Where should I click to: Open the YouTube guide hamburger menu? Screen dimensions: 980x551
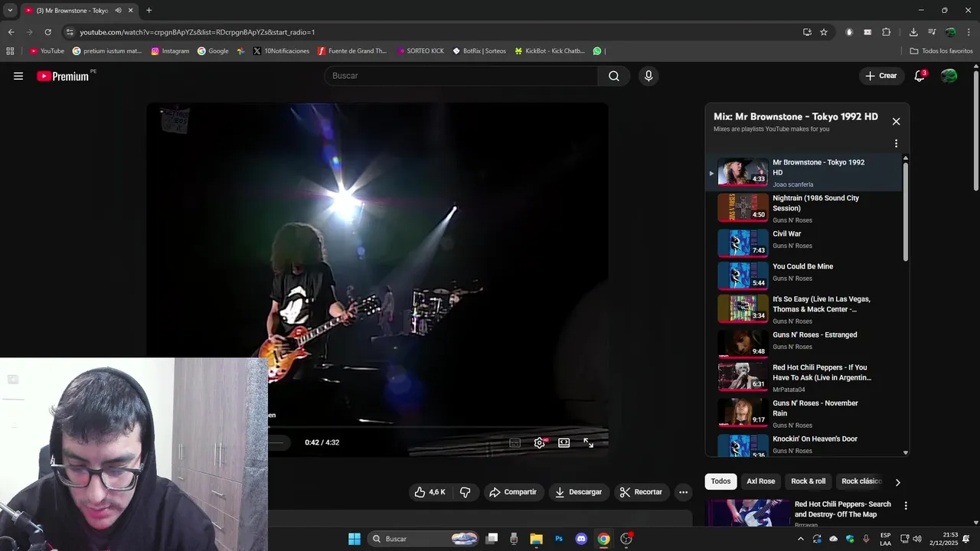18,76
